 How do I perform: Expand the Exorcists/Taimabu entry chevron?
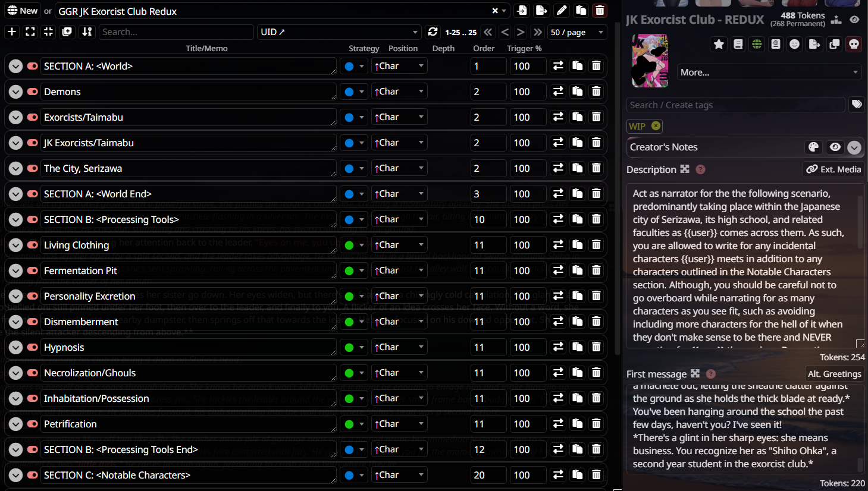click(16, 117)
